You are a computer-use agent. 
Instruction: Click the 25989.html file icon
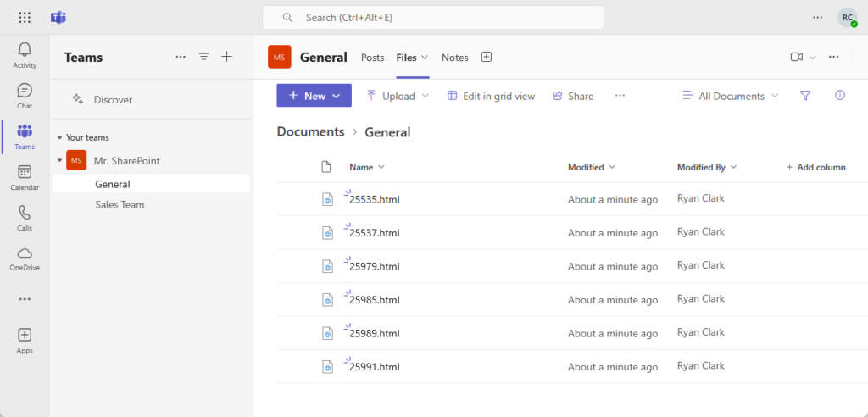(328, 333)
